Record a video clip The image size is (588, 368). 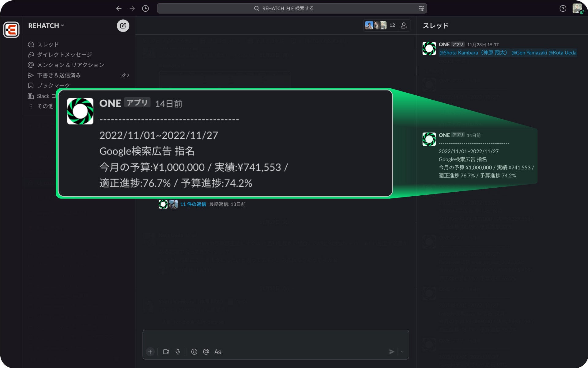166,352
